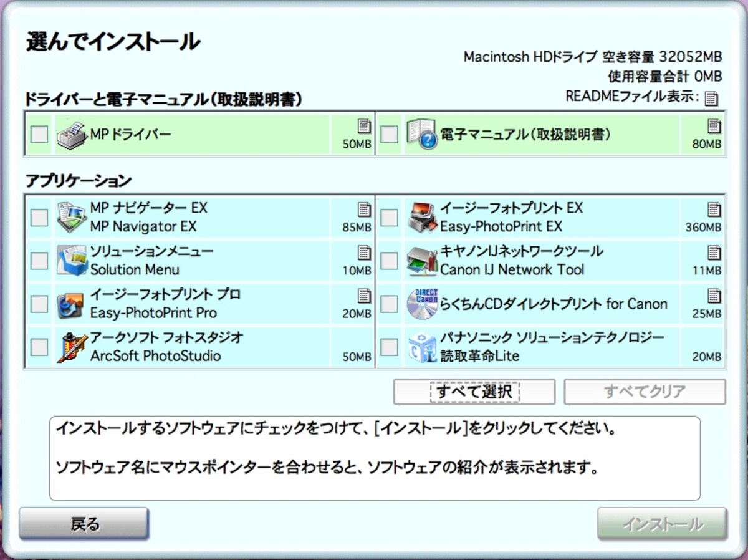Click the ArcSoft PhotoStudio icon
The width and height of the screenshot is (748, 560).
coord(72,347)
